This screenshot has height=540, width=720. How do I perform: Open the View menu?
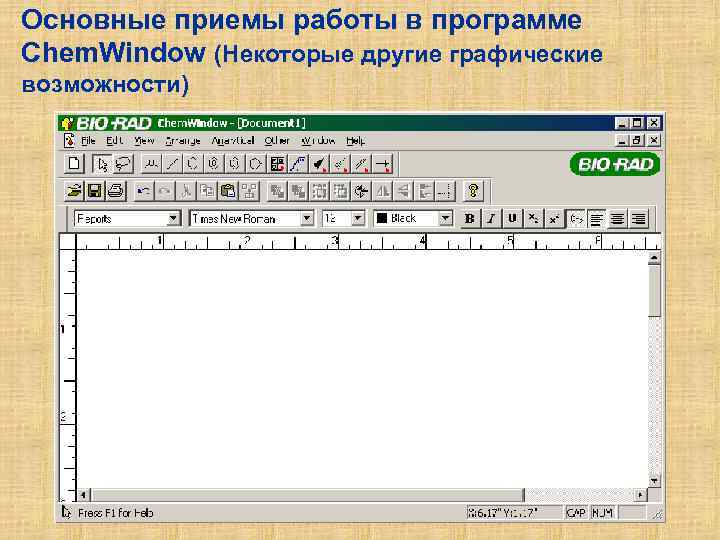144,141
